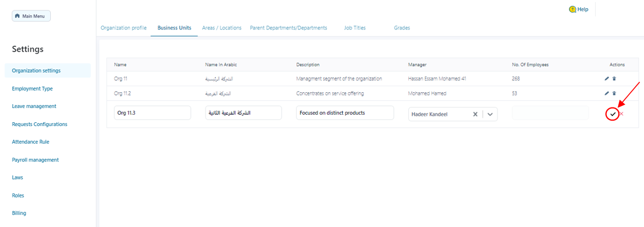
Task: Click the Name In Arabic input field
Action: pyautogui.click(x=243, y=113)
